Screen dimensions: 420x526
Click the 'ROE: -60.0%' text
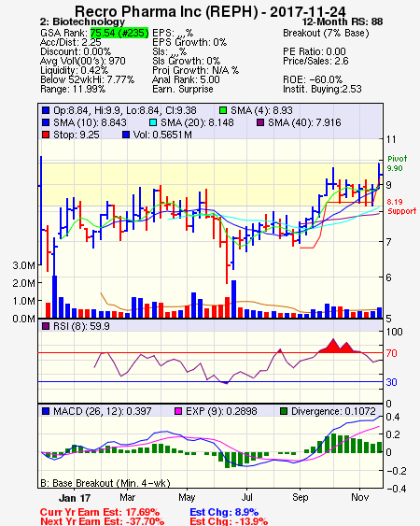[313, 79]
